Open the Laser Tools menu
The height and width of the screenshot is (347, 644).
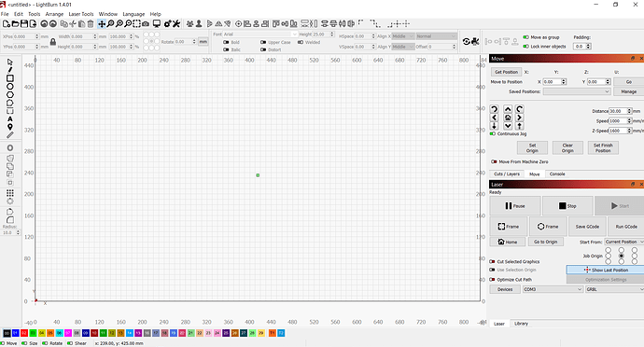pos(81,14)
